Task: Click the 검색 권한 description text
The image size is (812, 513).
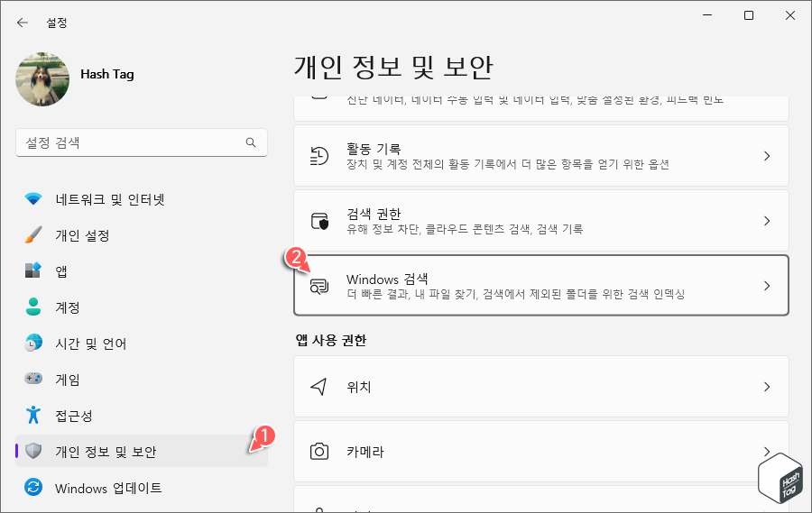Action: (465, 229)
